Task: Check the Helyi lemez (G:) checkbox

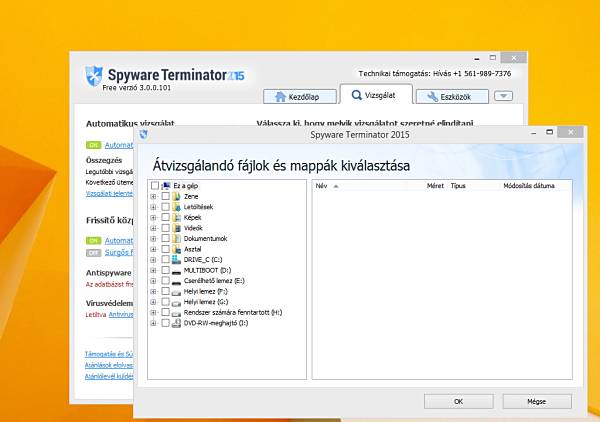Action: (x=165, y=302)
